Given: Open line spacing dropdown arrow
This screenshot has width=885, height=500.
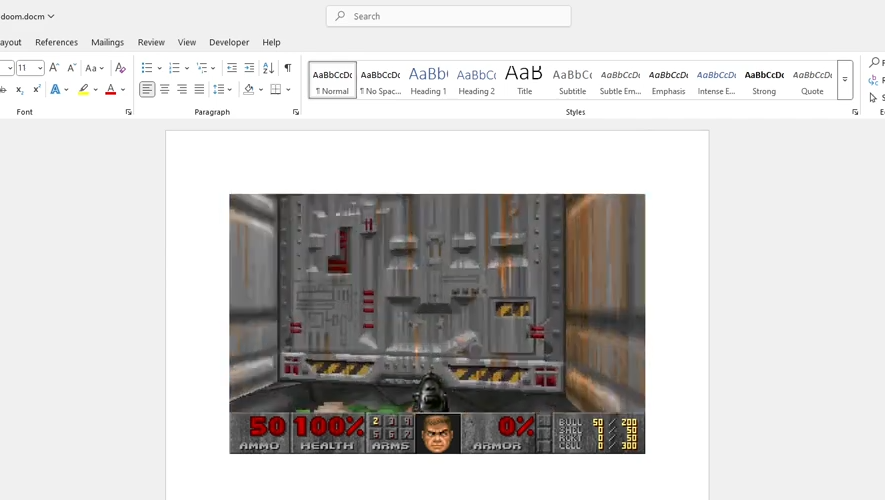Looking at the screenshot, I should [x=230, y=89].
